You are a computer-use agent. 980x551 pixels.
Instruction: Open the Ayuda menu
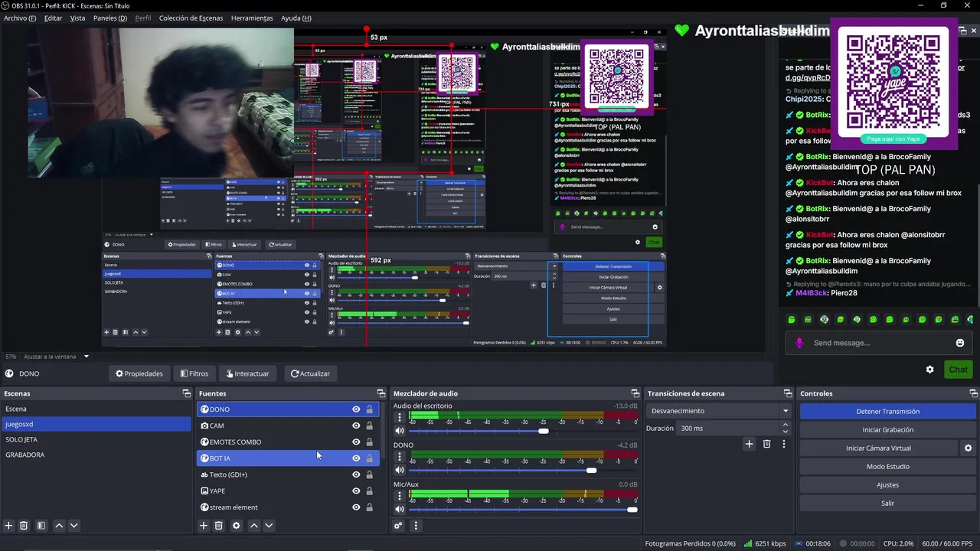pos(296,18)
